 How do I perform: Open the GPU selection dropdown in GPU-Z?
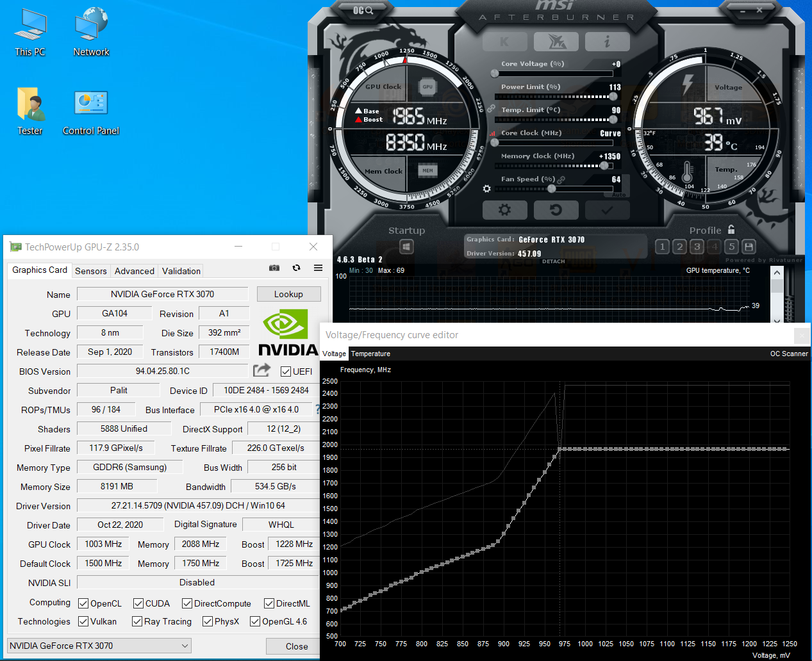[99, 646]
